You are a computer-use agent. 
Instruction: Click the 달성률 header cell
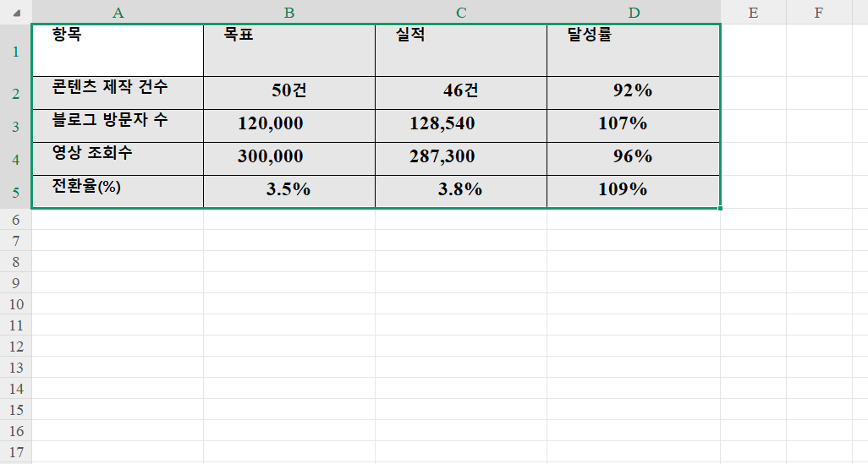634,51
